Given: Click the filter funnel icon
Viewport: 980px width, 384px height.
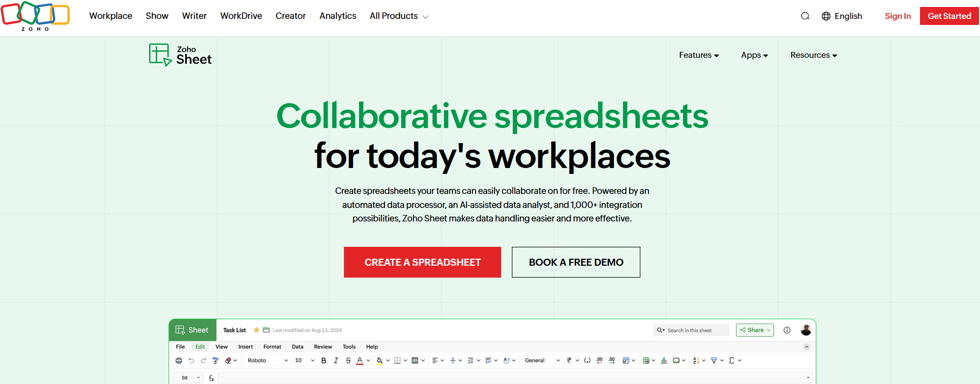Looking at the screenshot, I should pos(714,361).
